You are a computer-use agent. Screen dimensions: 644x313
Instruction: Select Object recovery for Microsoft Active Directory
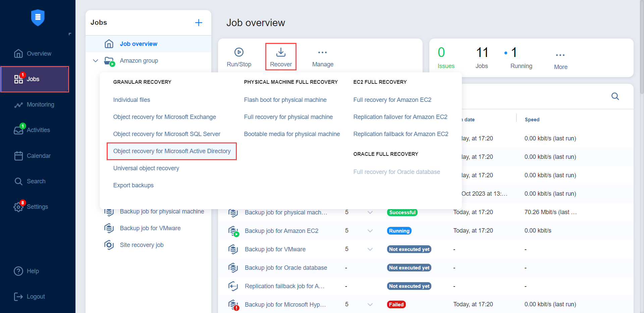tap(172, 151)
